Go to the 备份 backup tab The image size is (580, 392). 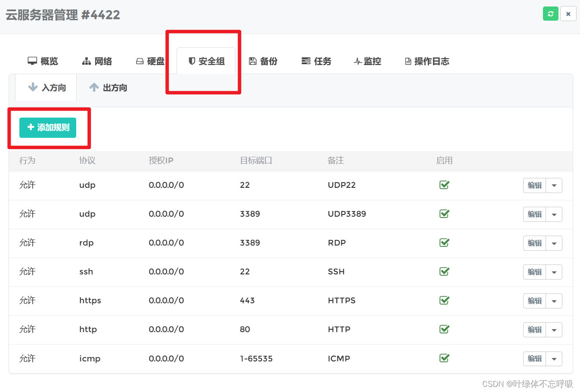point(263,61)
